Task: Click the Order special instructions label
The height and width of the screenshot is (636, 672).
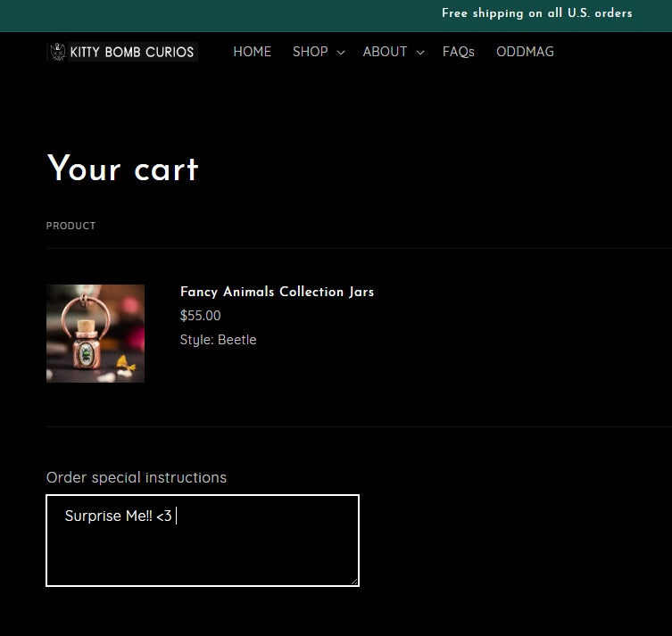Action: (x=137, y=477)
